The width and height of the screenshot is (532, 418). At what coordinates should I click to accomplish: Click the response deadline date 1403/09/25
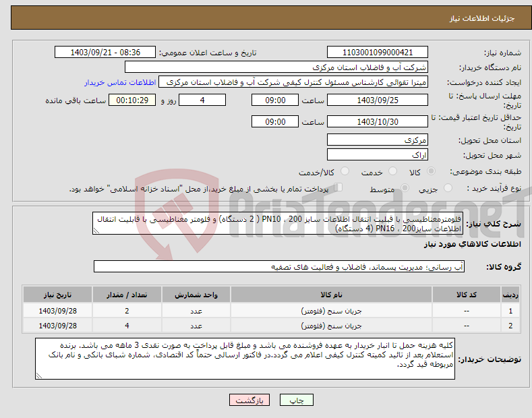pos(378,100)
